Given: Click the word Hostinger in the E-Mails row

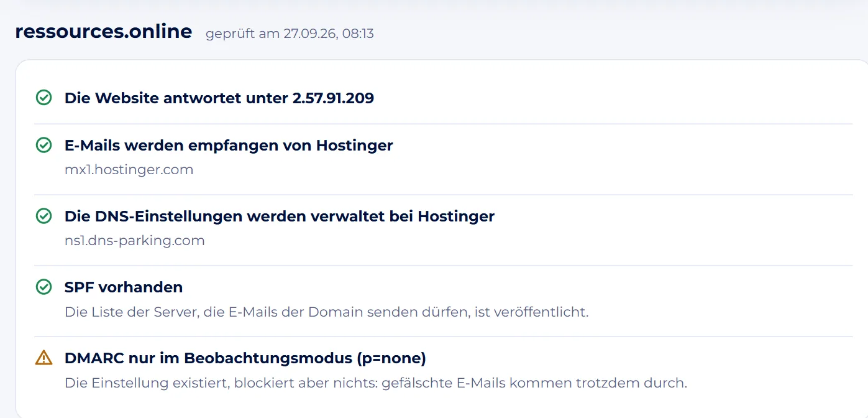Looking at the screenshot, I should tap(355, 145).
